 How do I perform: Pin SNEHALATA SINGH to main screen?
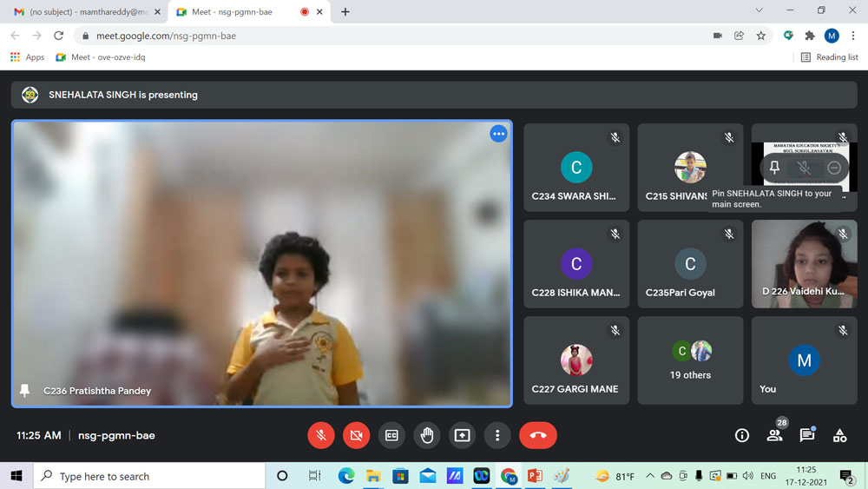click(774, 168)
